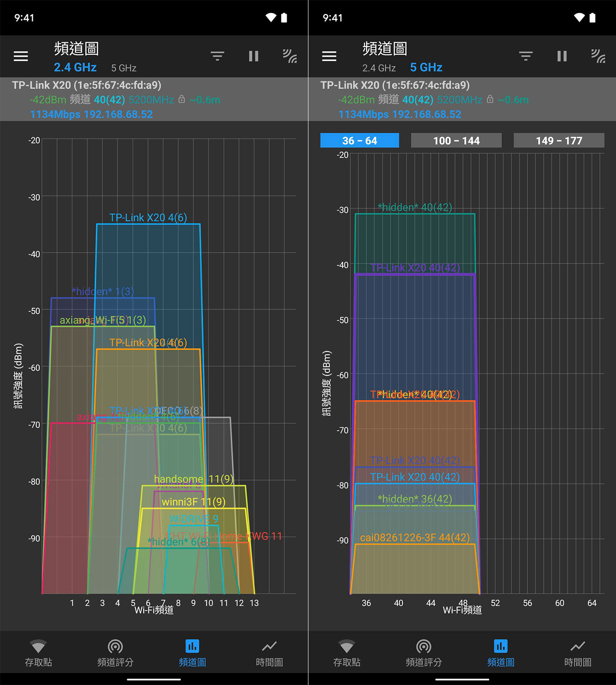The width and height of the screenshot is (616, 685).
Task: Select 5 GHz label in right screen
Action: (426, 68)
